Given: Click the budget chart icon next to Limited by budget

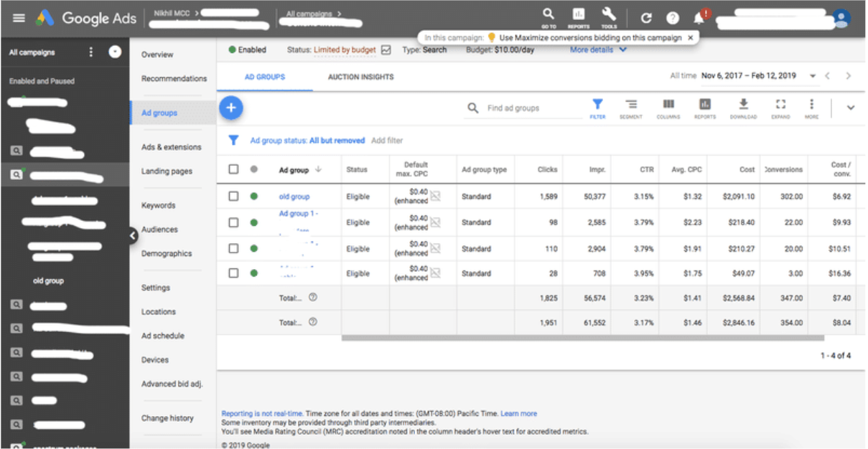Looking at the screenshot, I should [386, 50].
